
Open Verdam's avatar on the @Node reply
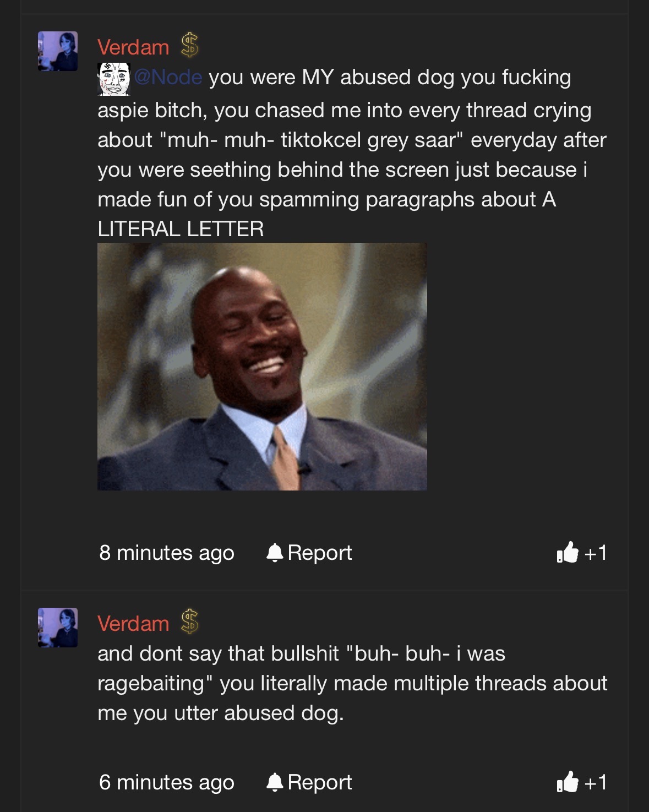point(58,51)
